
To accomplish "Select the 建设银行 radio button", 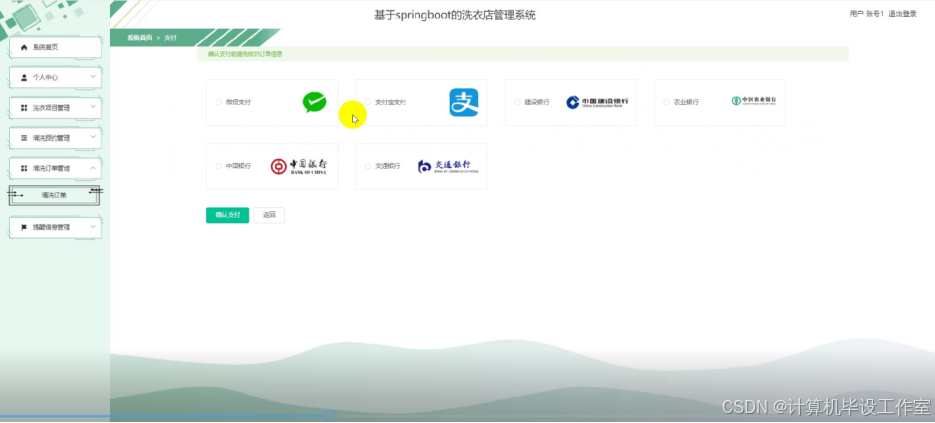I will click(x=517, y=102).
